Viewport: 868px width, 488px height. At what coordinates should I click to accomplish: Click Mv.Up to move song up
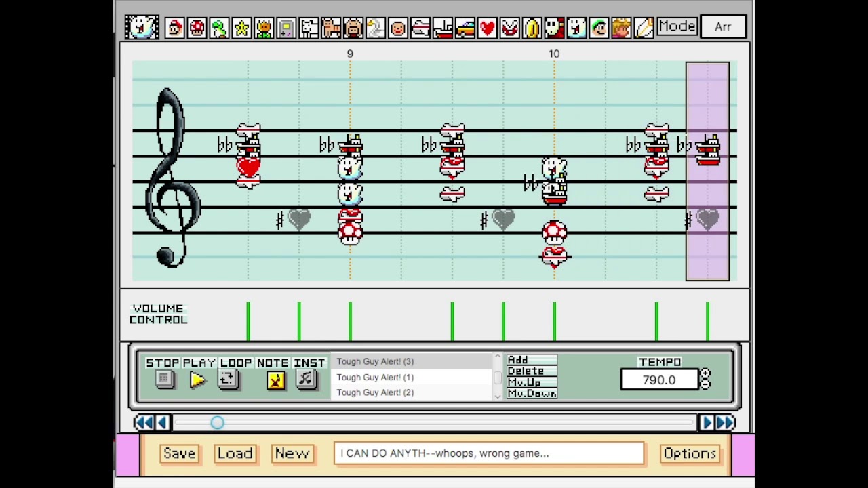click(532, 382)
